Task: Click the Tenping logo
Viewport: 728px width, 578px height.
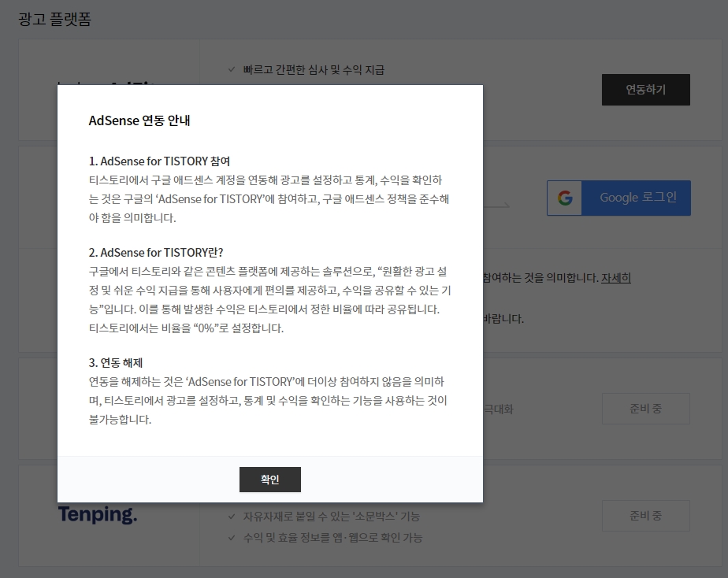Action: coord(98,515)
